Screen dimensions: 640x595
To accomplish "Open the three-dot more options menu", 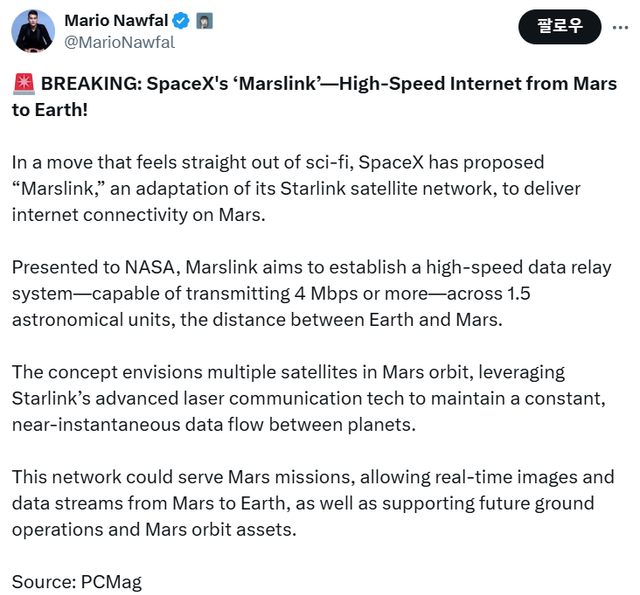I will pos(620,28).
